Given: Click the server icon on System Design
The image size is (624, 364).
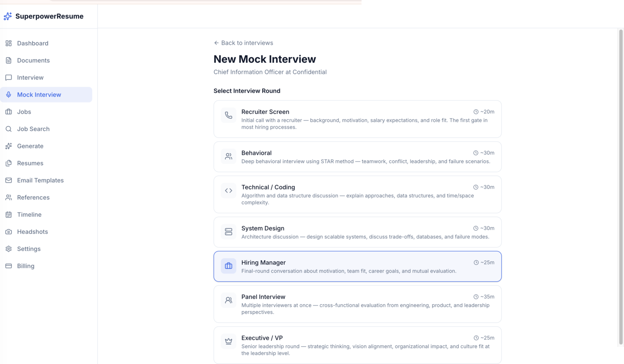Looking at the screenshot, I should coord(228,232).
